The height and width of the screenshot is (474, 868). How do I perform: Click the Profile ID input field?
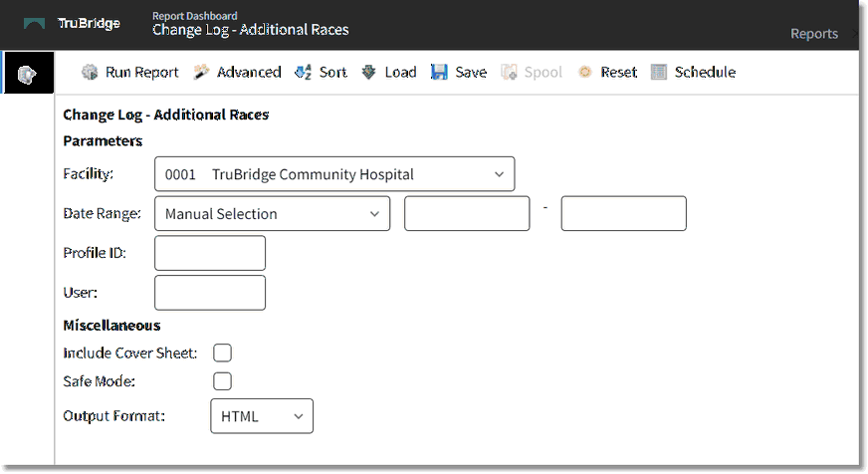[210, 253]
